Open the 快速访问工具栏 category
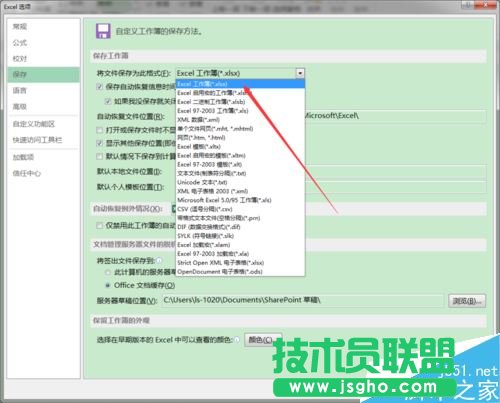Image resolution: width=500 pixels, height=403 pixels. coord(37,140)
